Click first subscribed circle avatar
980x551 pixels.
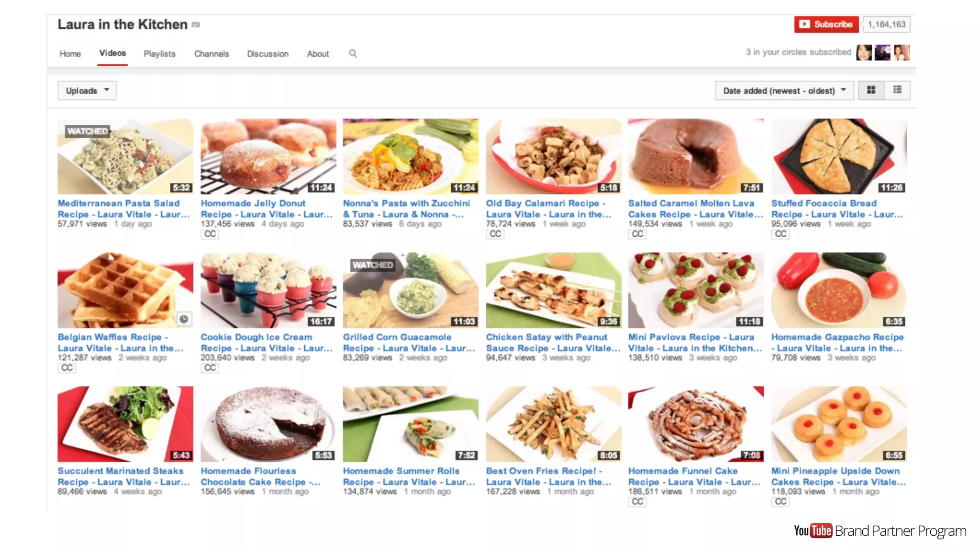[864, 53]
